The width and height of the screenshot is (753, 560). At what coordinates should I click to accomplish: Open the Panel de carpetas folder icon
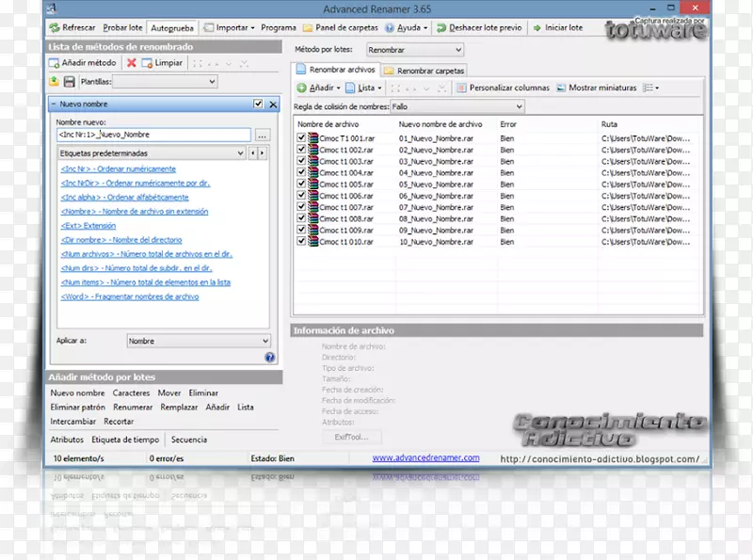coord(309,28)
